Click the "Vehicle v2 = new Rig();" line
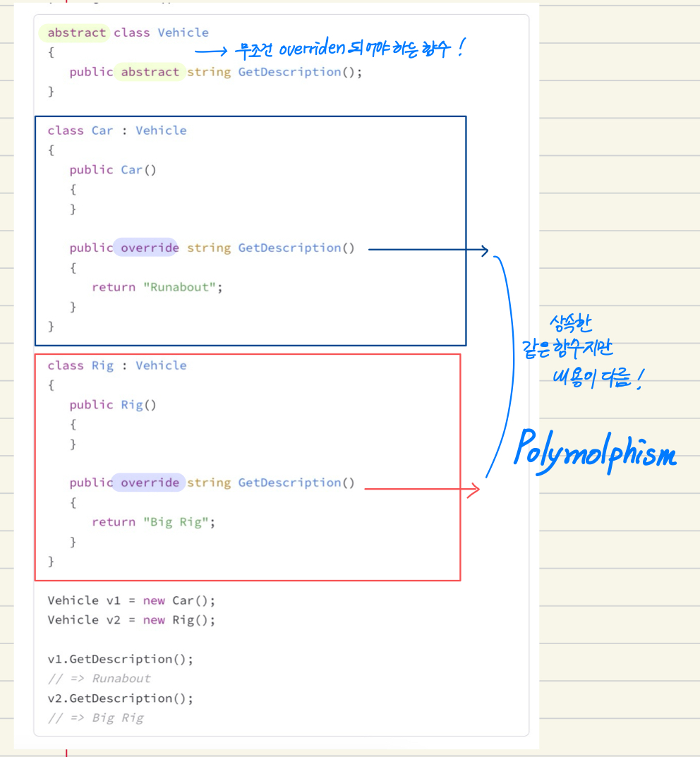 point(131,620)
